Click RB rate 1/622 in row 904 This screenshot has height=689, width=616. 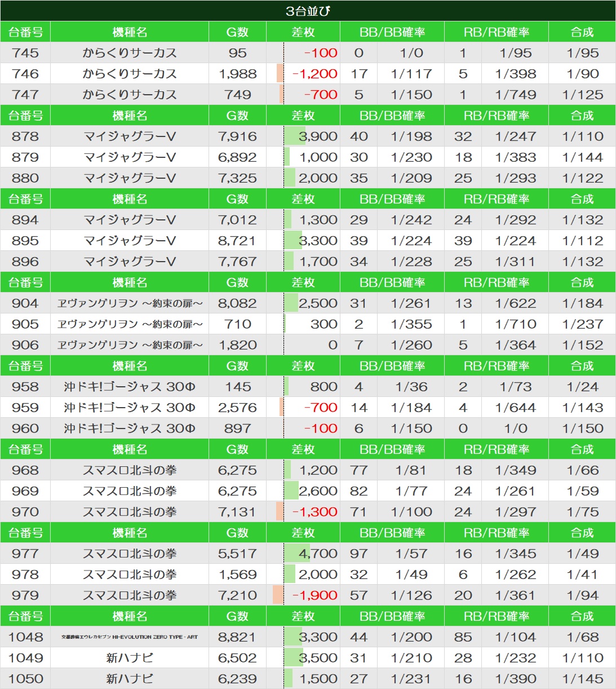(x=516, y=303)
